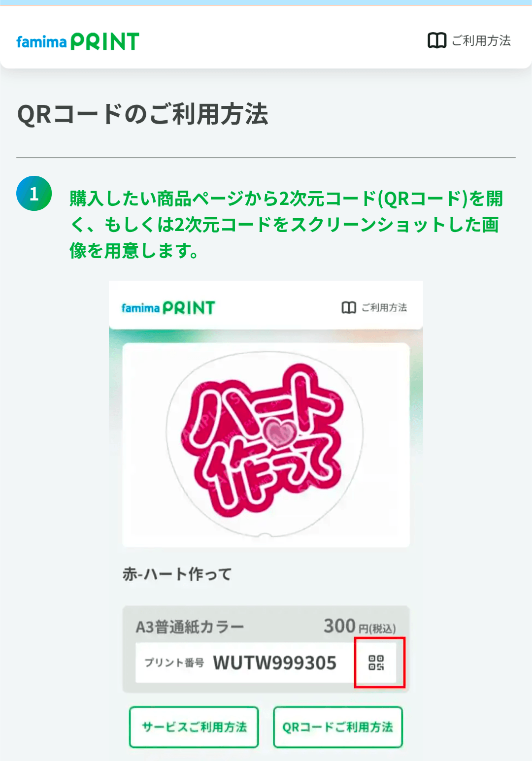Click the book icon inside sample screenshot

click(x=349, y=308)
